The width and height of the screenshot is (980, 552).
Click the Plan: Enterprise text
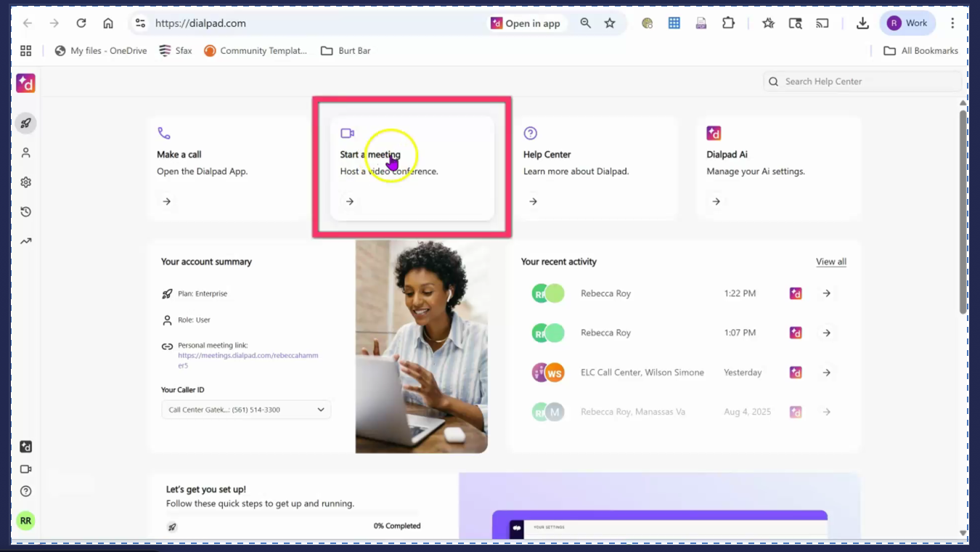point(203,293)
